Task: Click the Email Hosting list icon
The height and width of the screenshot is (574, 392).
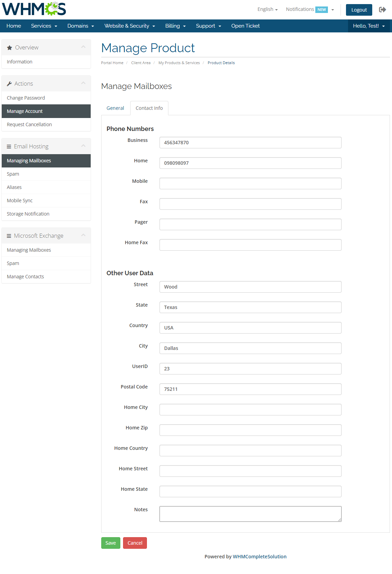Action: [x=9, y=147]
